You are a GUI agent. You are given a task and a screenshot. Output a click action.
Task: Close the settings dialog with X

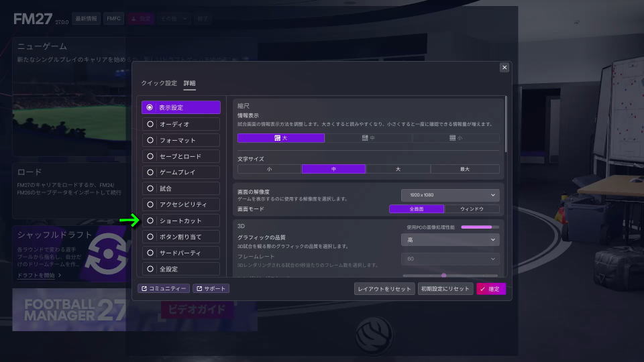pos(504,67)
